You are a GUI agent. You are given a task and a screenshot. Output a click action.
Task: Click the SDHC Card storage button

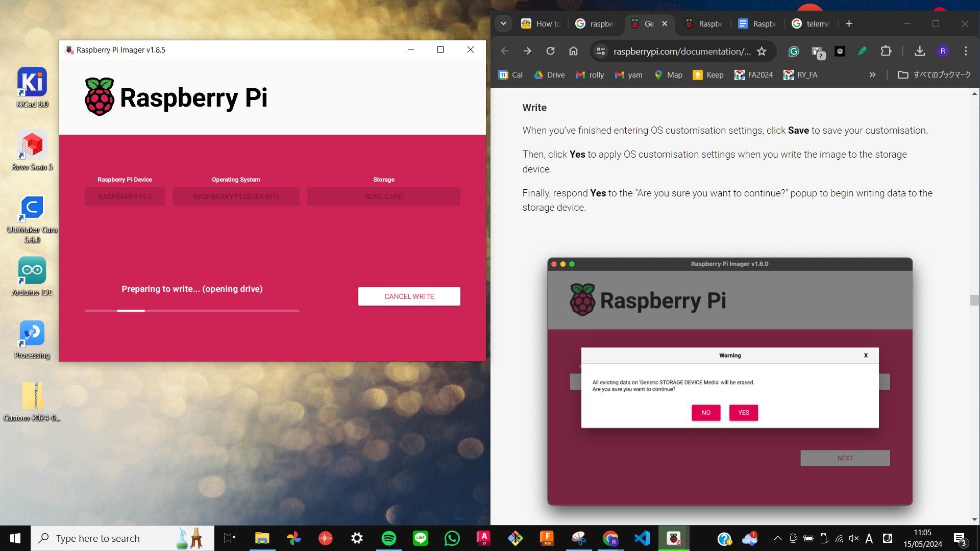(383, 196)
